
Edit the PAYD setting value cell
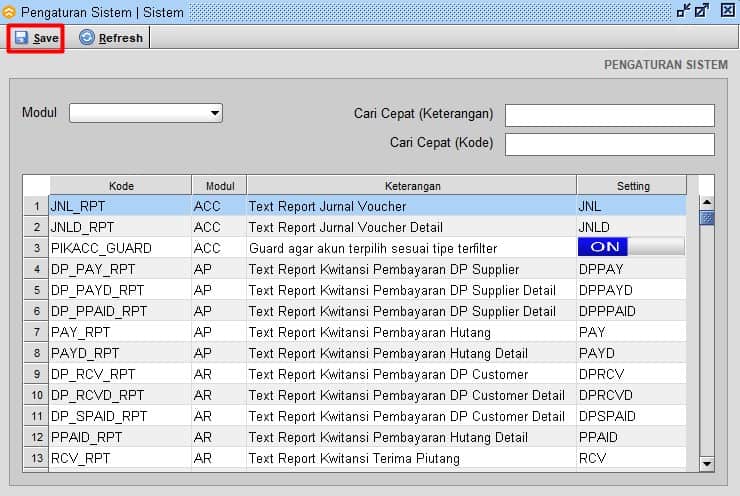click(631, 353)
